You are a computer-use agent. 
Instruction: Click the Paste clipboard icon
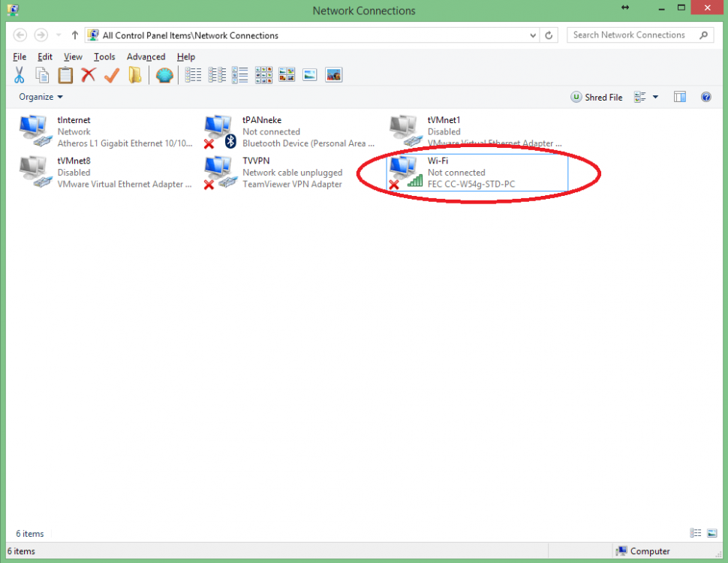(x=66, y=75)
